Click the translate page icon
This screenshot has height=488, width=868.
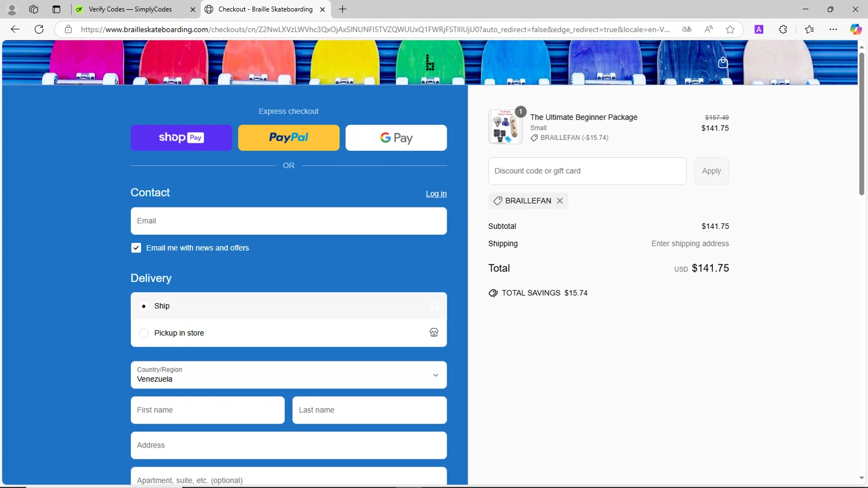(x=687, y=29)
